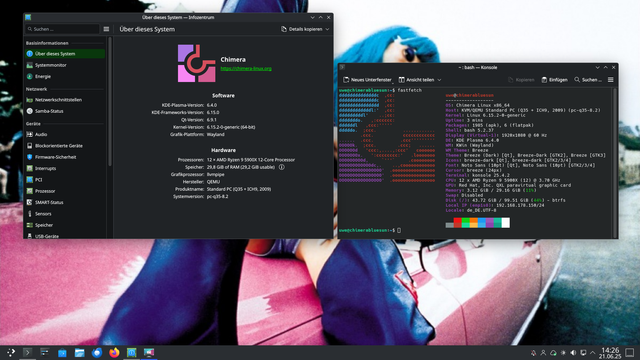Click Kernel-Version value 6.15.2-0-generic
Viewport: 640px width, 360px height.
tap(231, 127)
